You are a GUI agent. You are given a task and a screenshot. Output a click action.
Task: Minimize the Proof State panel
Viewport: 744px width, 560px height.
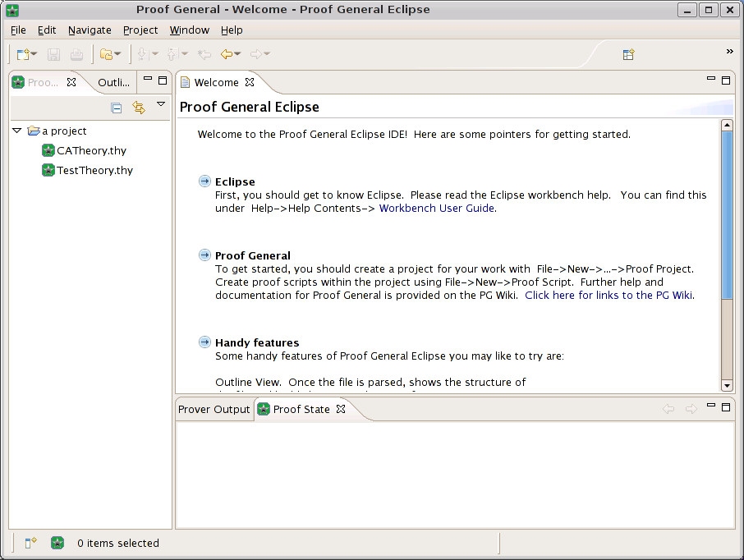[711, 406]
